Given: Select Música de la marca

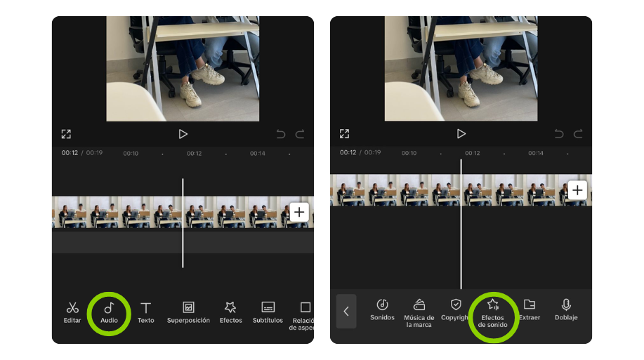Looking at the screenshot, I should (x=419, y=312).
